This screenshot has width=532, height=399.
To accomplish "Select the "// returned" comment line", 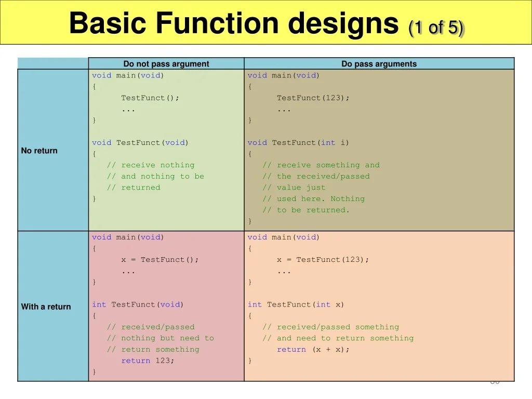I will pos(134,188).
